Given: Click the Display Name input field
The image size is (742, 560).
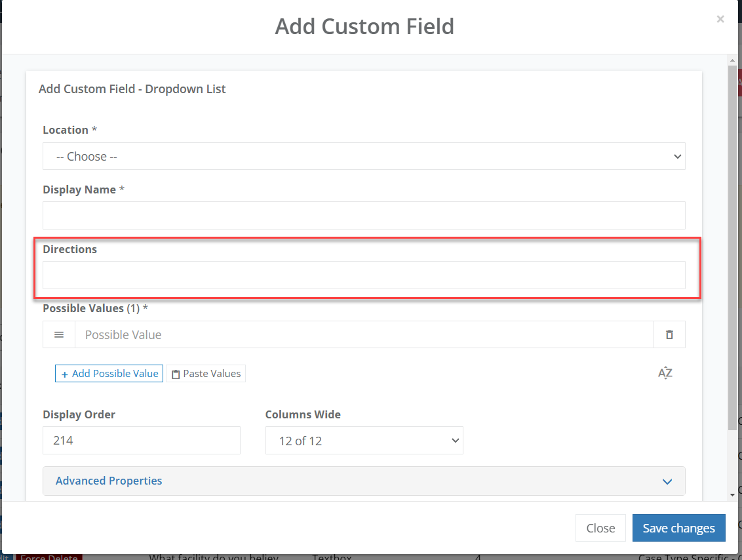Looking at the screenshot, I should click(364, 215).
